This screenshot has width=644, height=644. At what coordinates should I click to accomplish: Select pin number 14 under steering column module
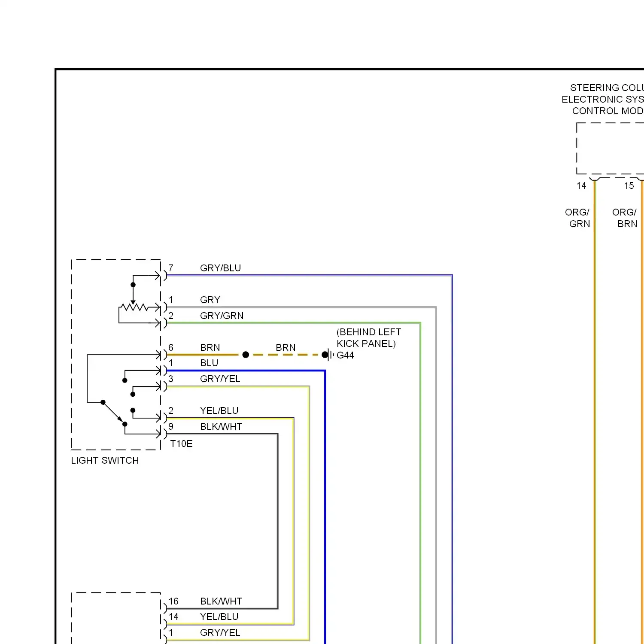pos(581,185)
